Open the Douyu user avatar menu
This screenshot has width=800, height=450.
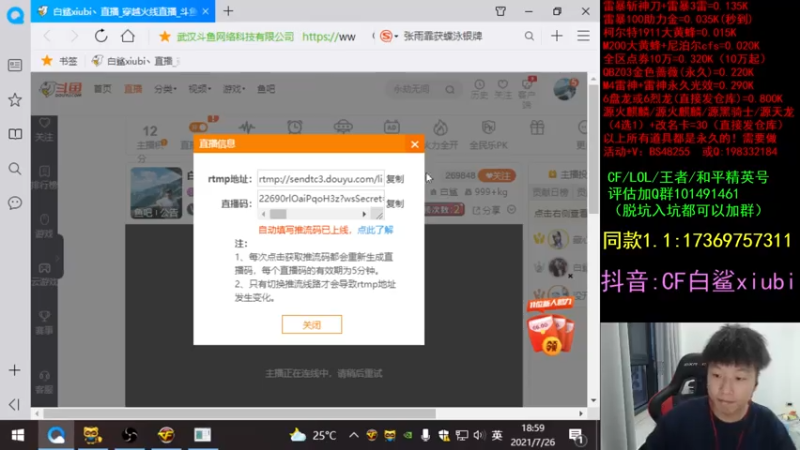tap(565, 89)
